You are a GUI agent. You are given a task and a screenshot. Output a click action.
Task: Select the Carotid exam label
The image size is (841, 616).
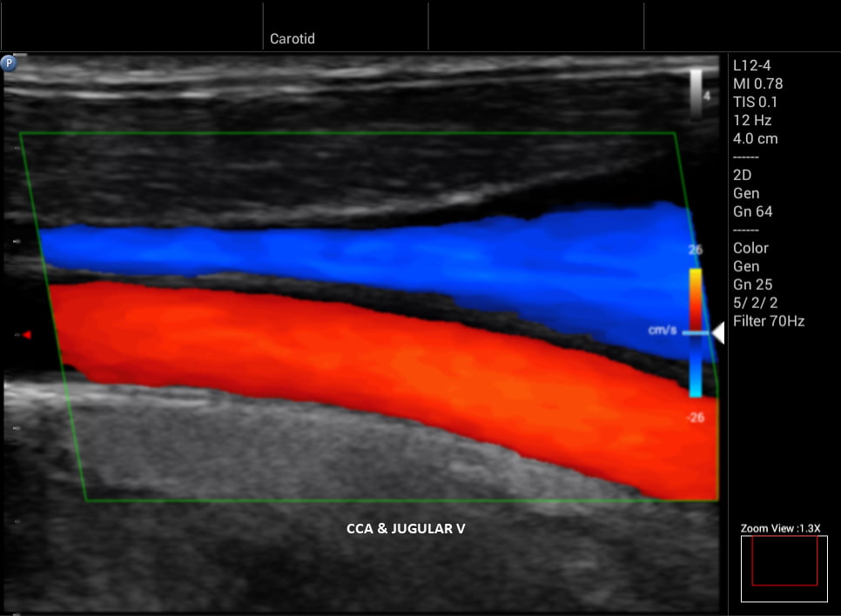[293, 38]
